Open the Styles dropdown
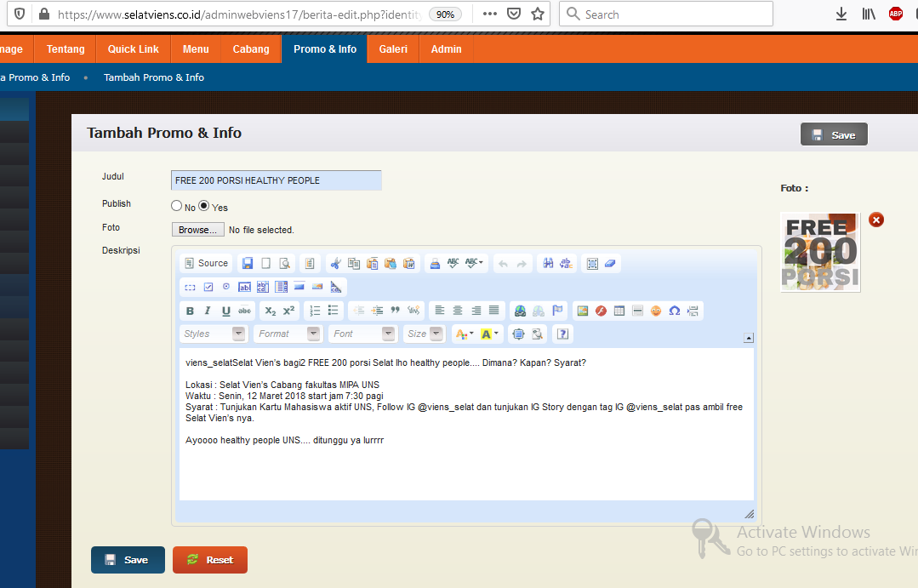This screenshot has width=918, height=588. [x=214, y=334]
